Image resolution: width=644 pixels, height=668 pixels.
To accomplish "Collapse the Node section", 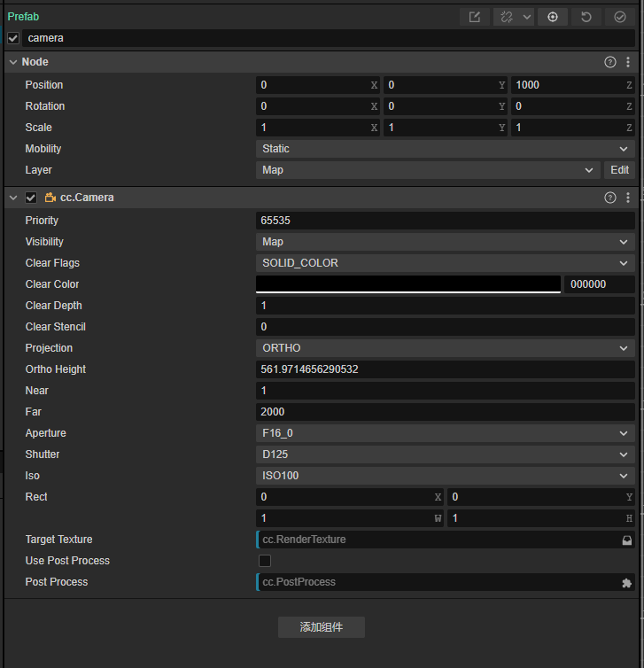I will (x=13, y=62).
